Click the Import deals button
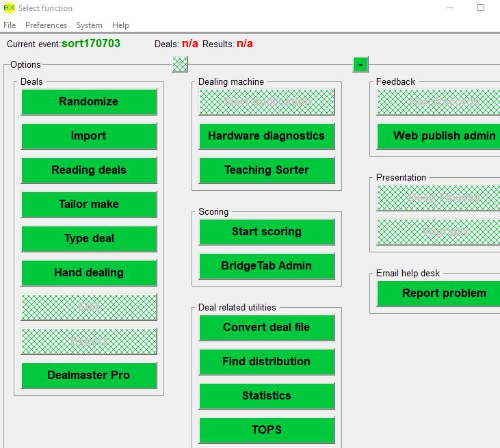This screenshot has width=500, height=448. tap(89, 136)
